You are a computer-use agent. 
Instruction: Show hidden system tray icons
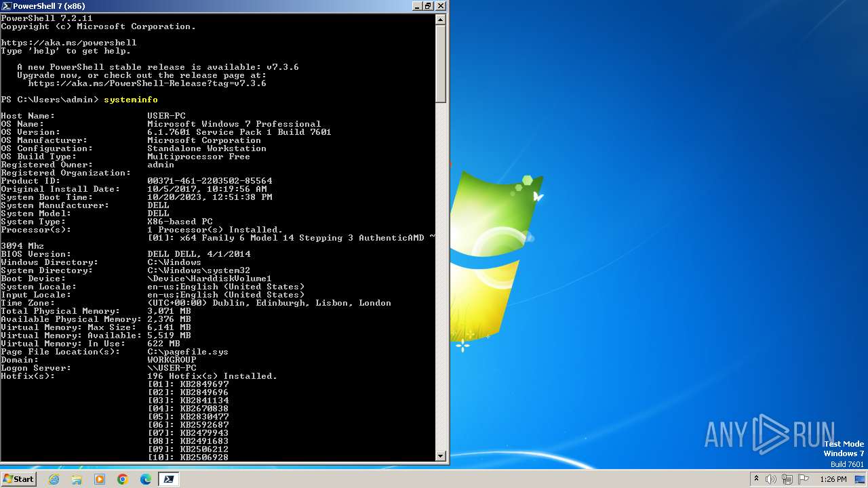point(756,479)
